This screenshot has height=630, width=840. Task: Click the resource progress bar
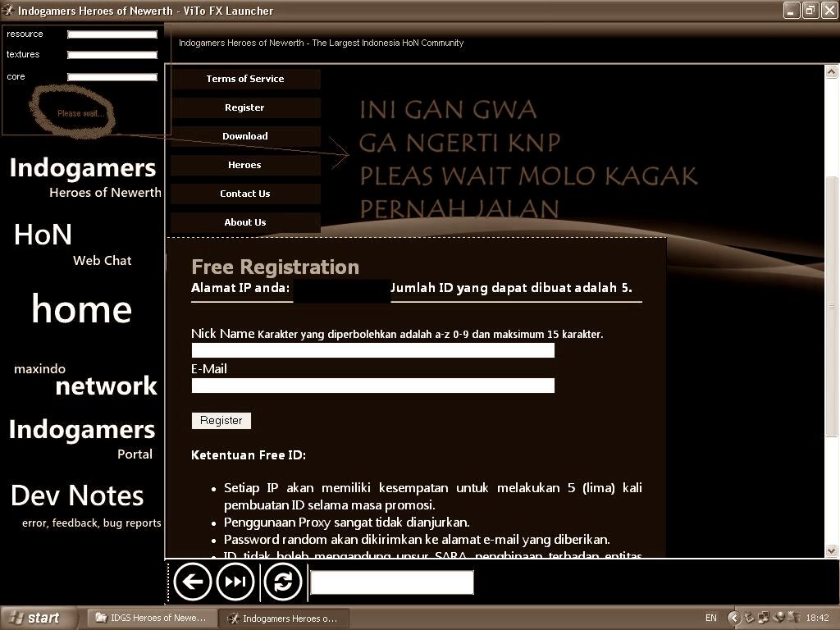tap(112, 34)
